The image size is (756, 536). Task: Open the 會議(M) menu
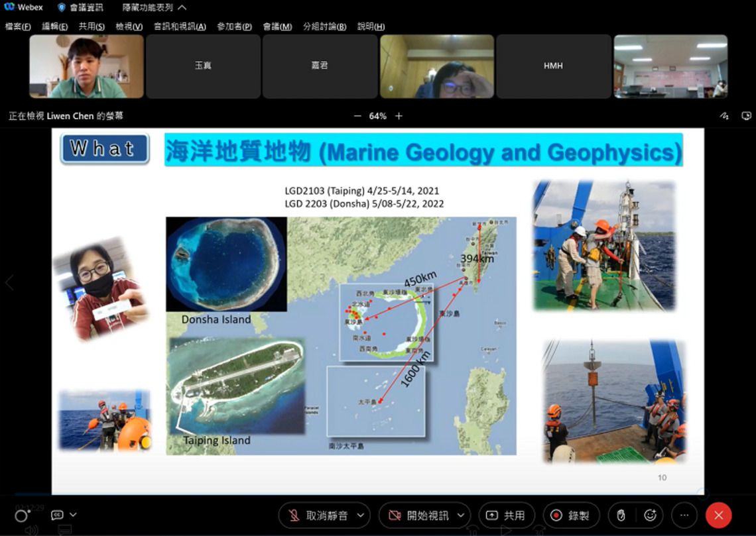(277, 27)
